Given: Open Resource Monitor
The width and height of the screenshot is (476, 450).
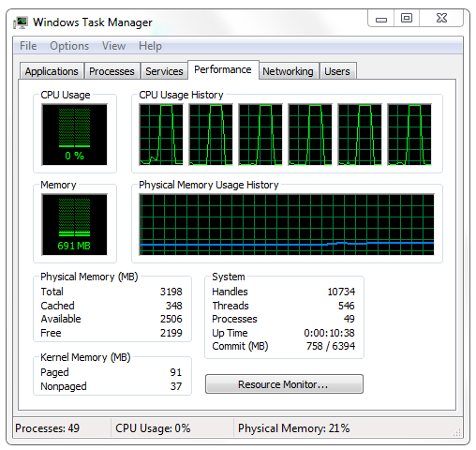Looking at the screenshot, I should [x=284, y=384].
